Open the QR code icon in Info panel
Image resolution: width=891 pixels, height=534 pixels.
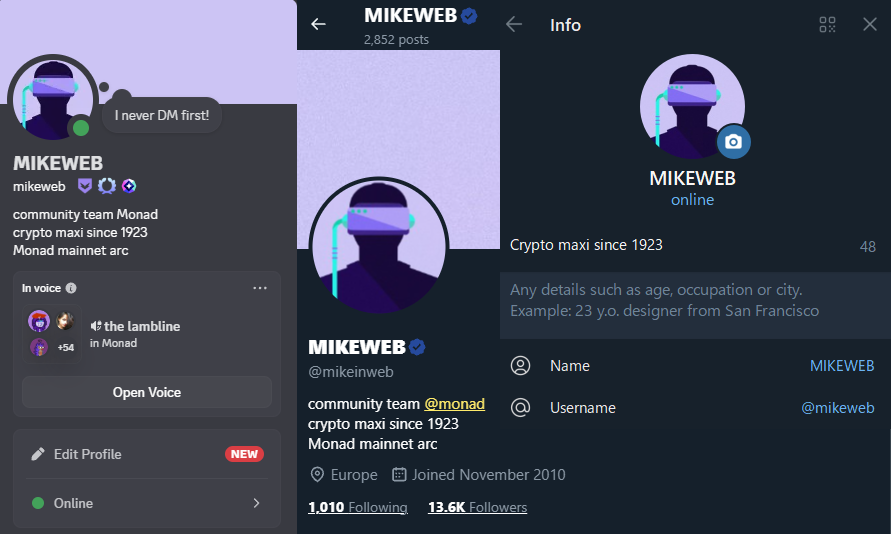point(827,24)
